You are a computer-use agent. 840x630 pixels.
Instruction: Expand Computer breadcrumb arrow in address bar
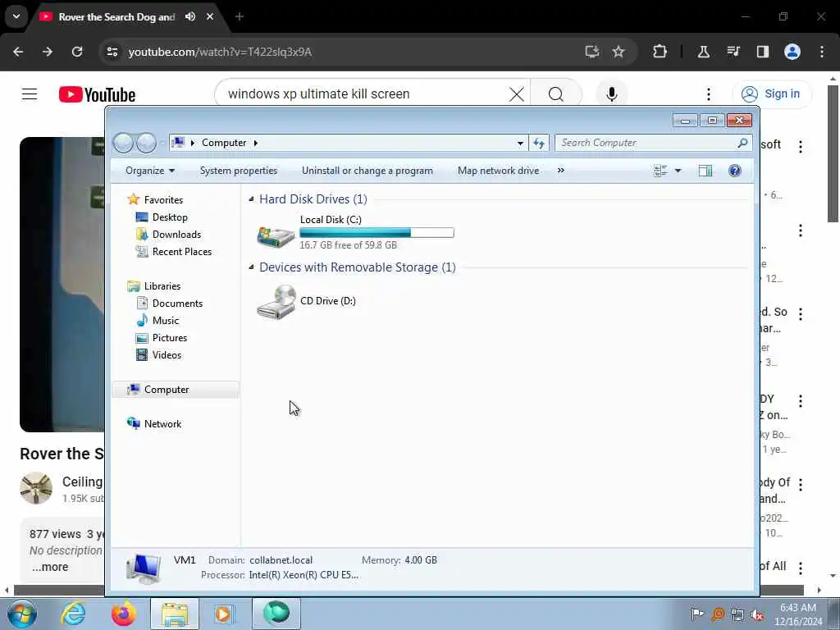pos(256,143)
